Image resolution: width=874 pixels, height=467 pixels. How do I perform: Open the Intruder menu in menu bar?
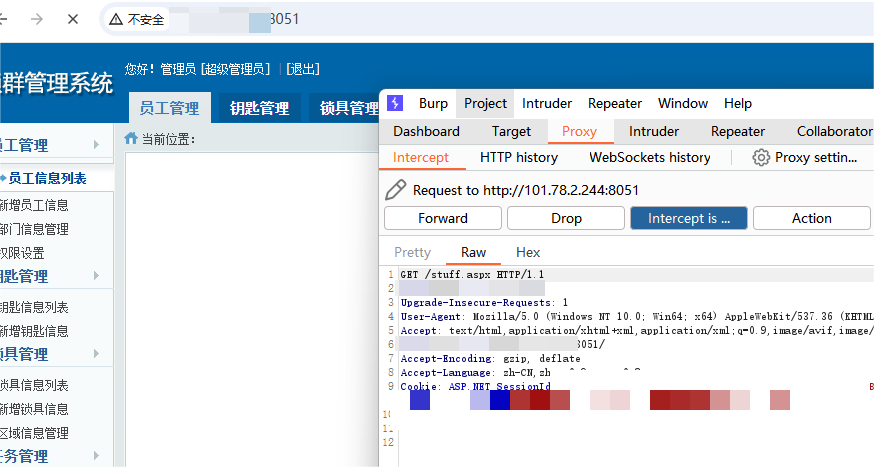(547, 104)
